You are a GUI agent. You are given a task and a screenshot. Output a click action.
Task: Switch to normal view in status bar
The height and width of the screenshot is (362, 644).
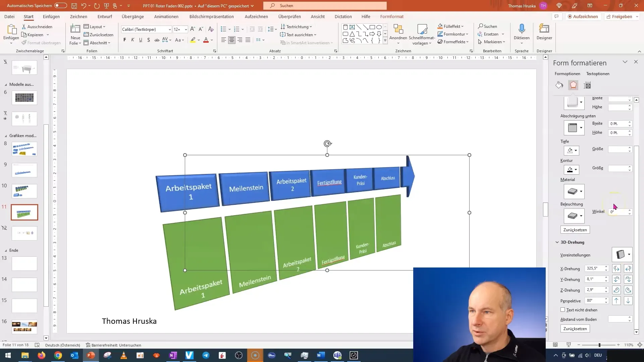point(555,345)
